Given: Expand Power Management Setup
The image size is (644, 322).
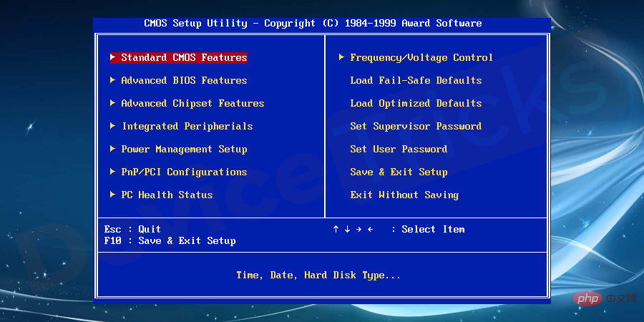Looking at the screenshot, I should click(184, 149).
